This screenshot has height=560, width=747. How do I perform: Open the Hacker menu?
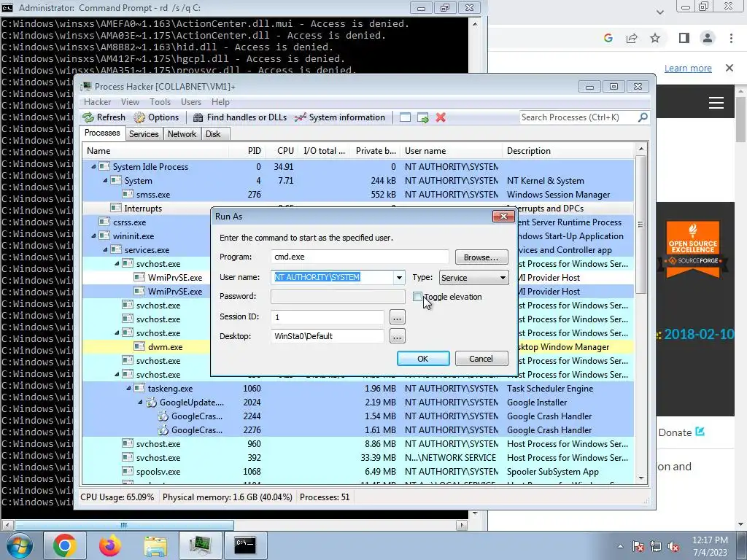97,102
